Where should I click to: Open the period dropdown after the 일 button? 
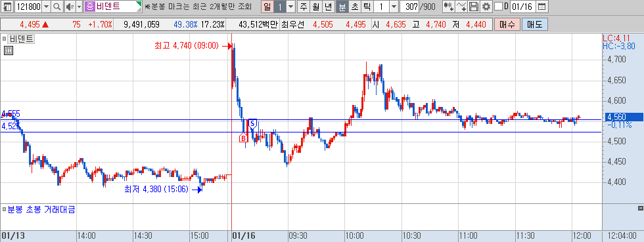point(290,7)
